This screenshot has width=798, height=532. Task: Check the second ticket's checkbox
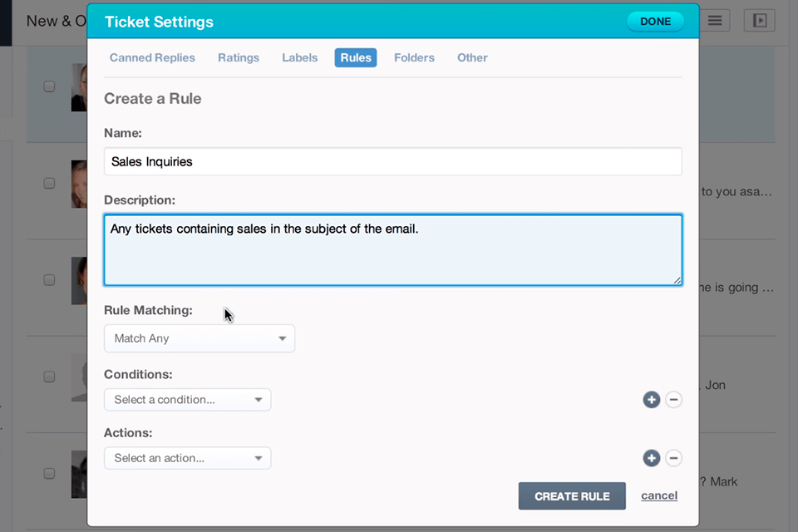tap(49, 183)
